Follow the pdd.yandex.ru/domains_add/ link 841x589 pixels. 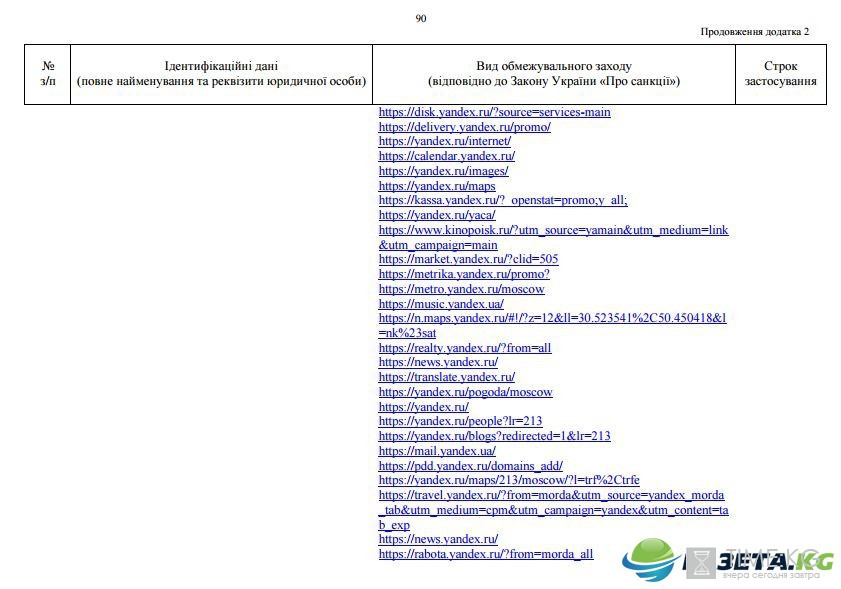pos(470,466)
